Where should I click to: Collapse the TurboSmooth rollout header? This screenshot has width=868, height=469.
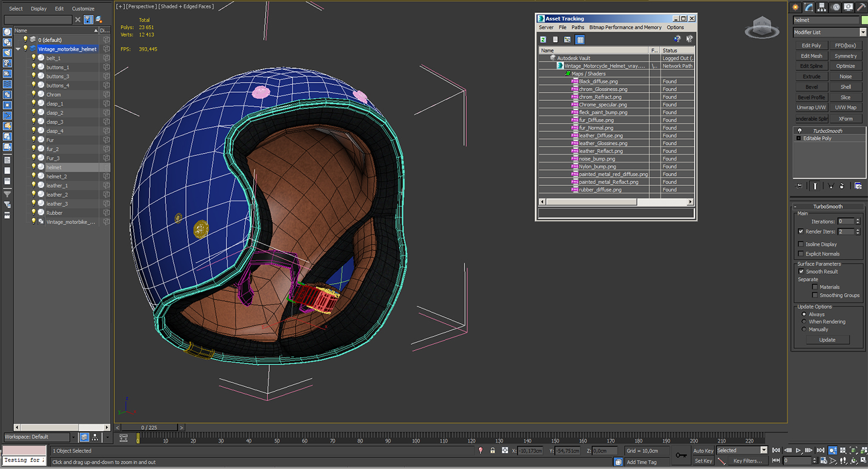tap(828, 206)
